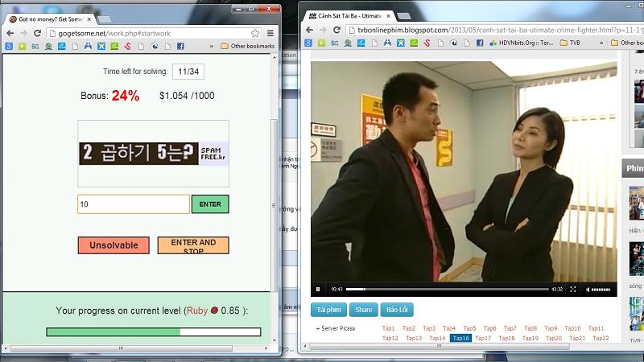Open Facebook bookmark in the gogetsome window
Screen dimensions: 644x362
click(x=180, y=47)
